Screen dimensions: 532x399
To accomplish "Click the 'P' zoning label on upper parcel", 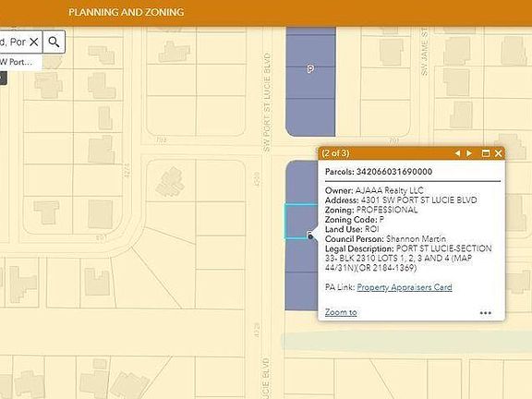I will [x=310, y=69].
